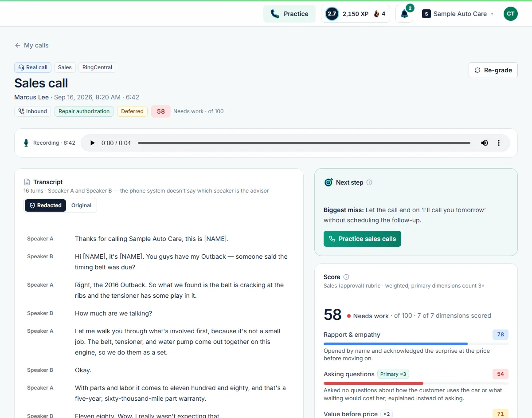Click the Sales tag
This screenshot has height=418, width=532.
pos(65,67)
